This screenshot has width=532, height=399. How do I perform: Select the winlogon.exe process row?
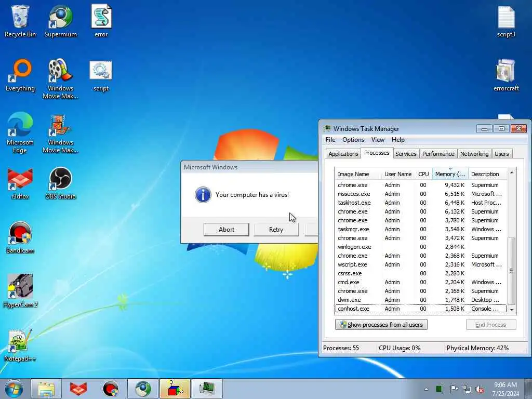tap(421, 247)
